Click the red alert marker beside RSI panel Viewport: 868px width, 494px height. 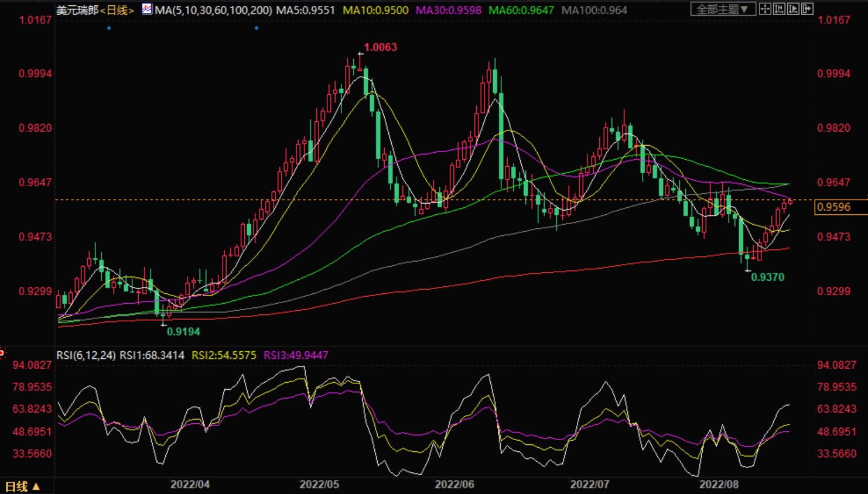coord(2,352)
